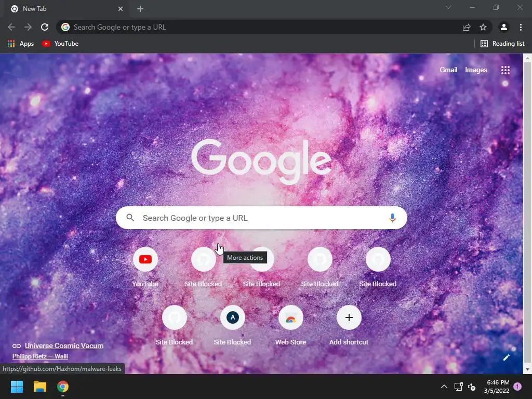Viewport: 532px width, 399px height.
Task: Click the muted volume tray icon
Action: point(472,387)
